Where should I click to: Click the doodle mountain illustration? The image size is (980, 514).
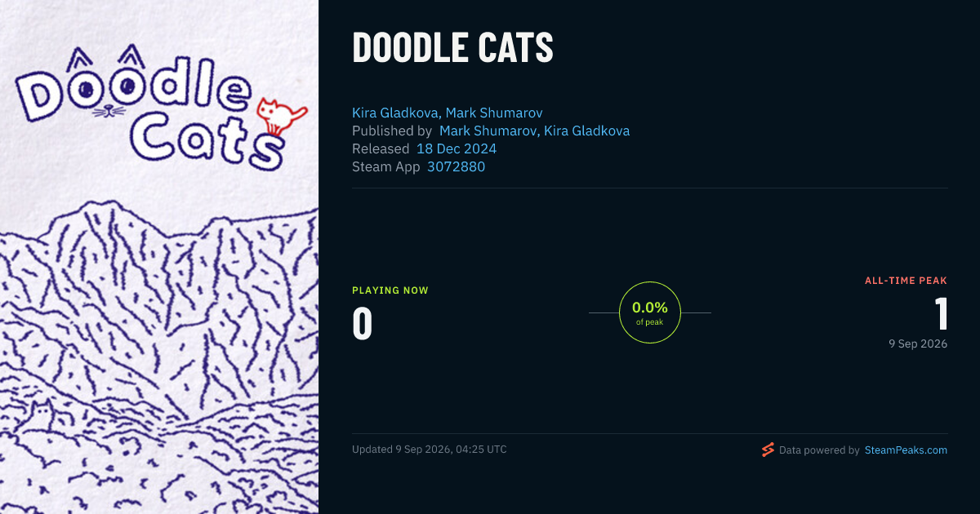(x=159, y=359)
